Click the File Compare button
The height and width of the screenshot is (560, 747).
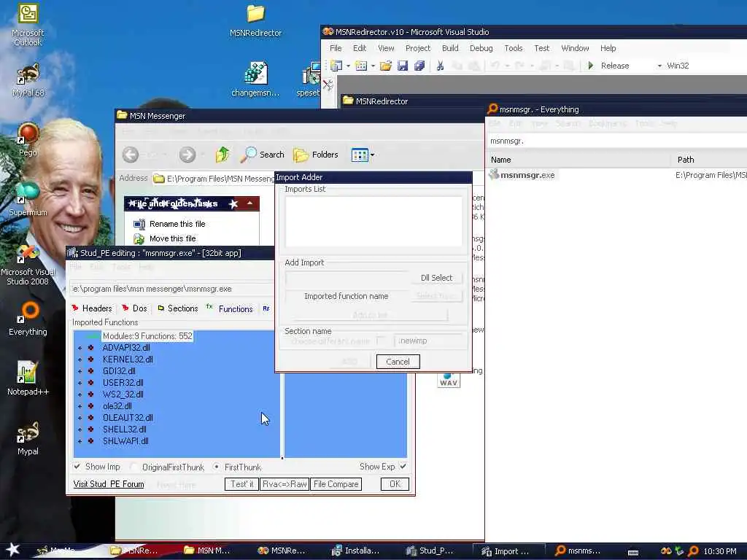click(x=336, y=484)
